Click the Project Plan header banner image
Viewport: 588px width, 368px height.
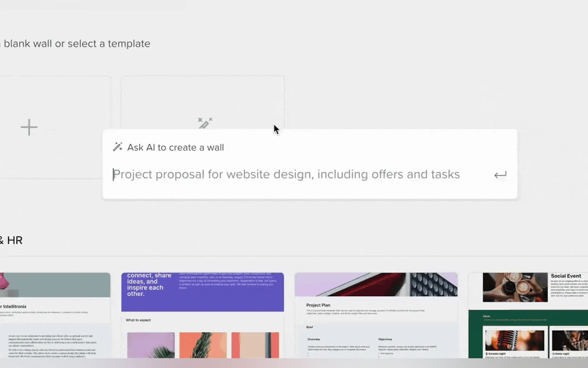pyautogui.click(x=376, y=285)
